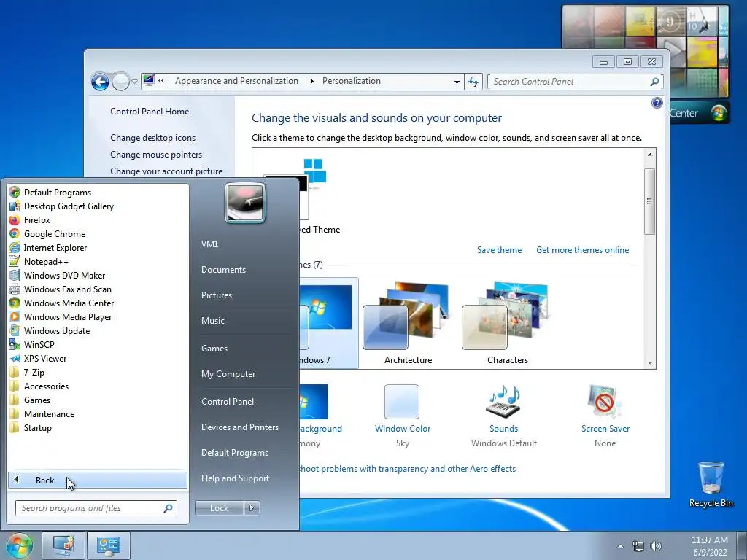The height and width of the screenshot is (560, 747).
Task: Select the Recycle Bin desktop icon
Action: (x=711, y=484)
